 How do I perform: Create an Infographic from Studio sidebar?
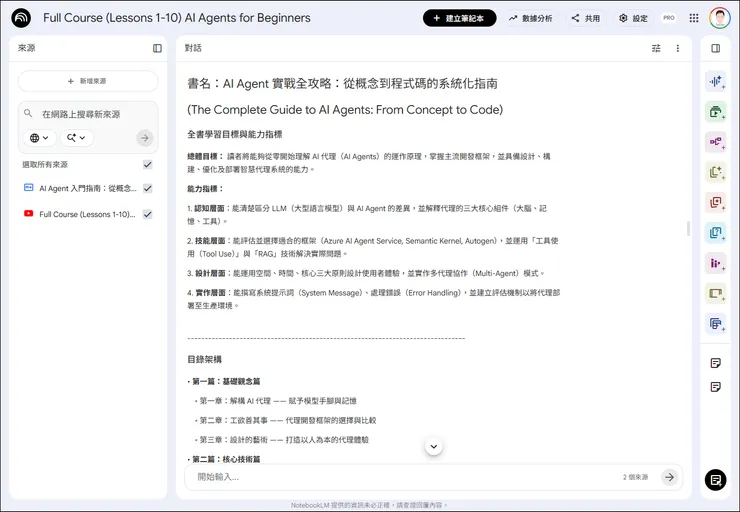(716, 263)
